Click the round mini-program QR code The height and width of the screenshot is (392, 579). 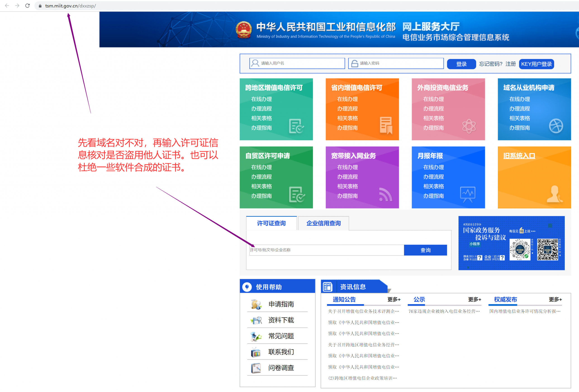[520, 249]
